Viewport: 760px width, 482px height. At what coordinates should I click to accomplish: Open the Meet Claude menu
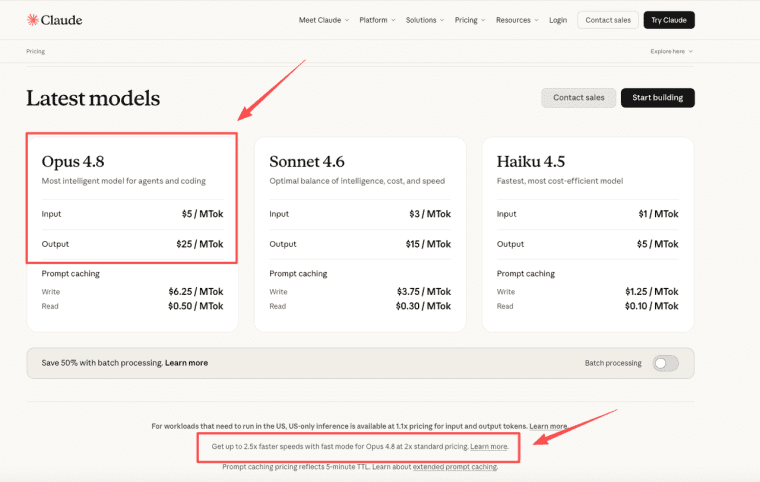point(323,20)
